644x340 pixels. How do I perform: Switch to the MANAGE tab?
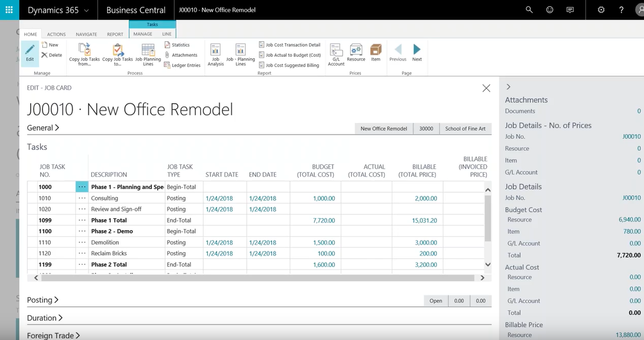tap(143, 34)
